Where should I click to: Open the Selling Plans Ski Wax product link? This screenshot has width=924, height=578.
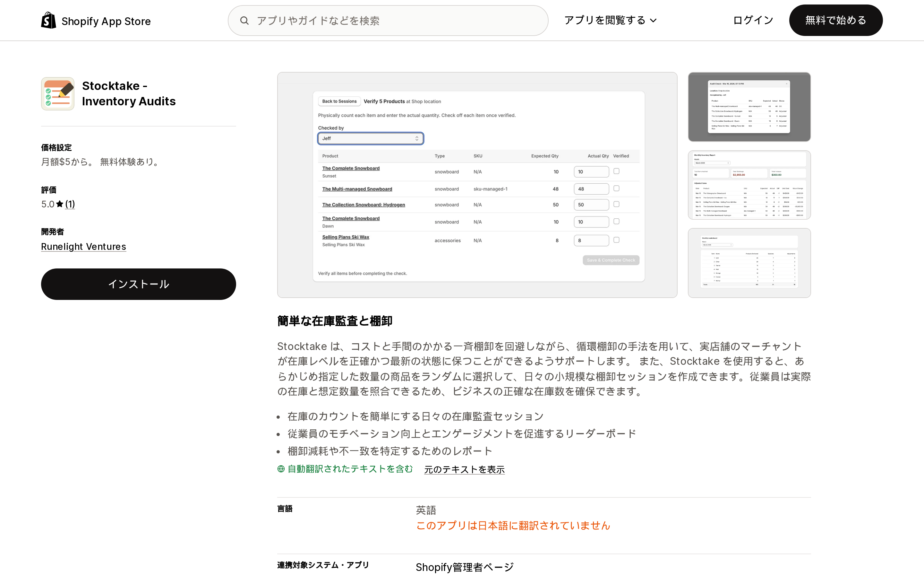(x=346, y=237)
